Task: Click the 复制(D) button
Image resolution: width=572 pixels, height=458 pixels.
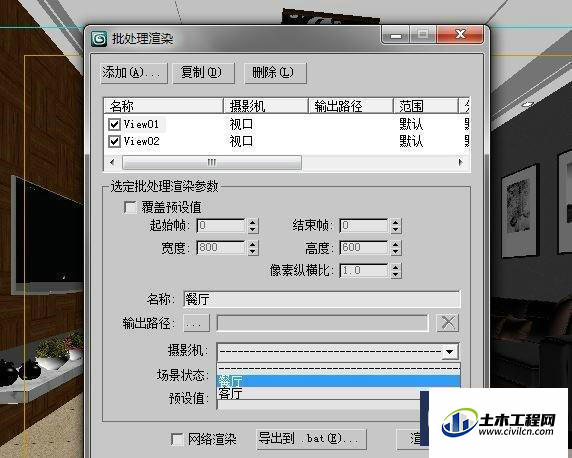Action: (x=203, y=73)
